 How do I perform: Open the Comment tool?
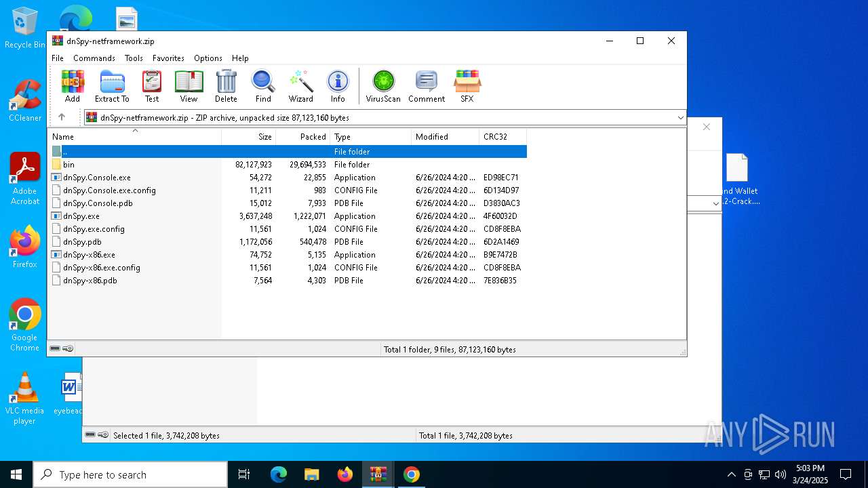pos(427,86)
